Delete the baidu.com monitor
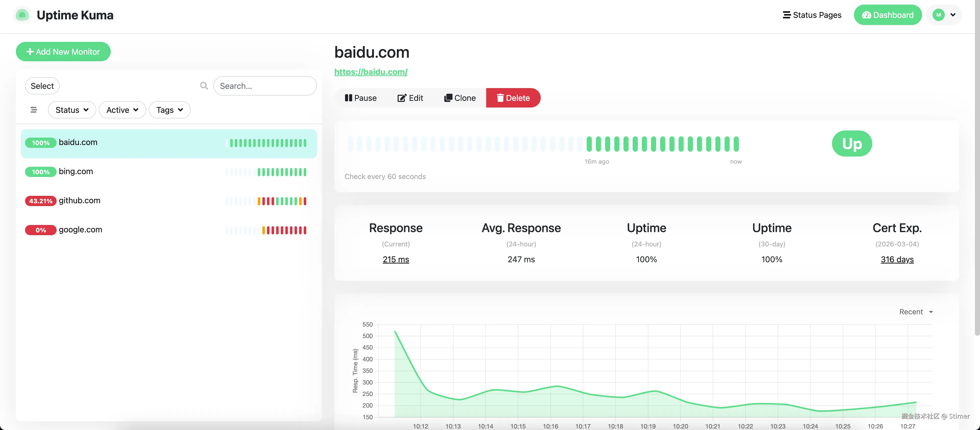This screenshot has height=430, width=980. point(513,98)
